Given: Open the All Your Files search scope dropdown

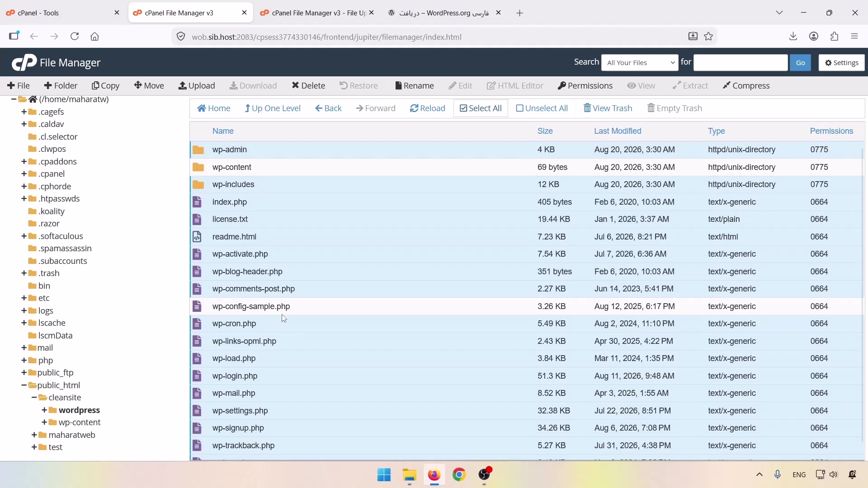Looking at the screenshot, I should tap(640, 63).
